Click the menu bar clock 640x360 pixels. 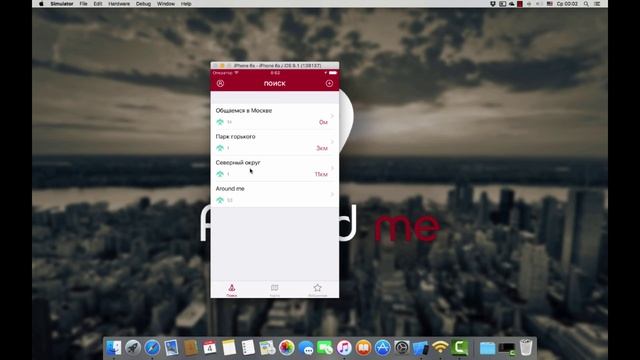[x=567, y=4]
